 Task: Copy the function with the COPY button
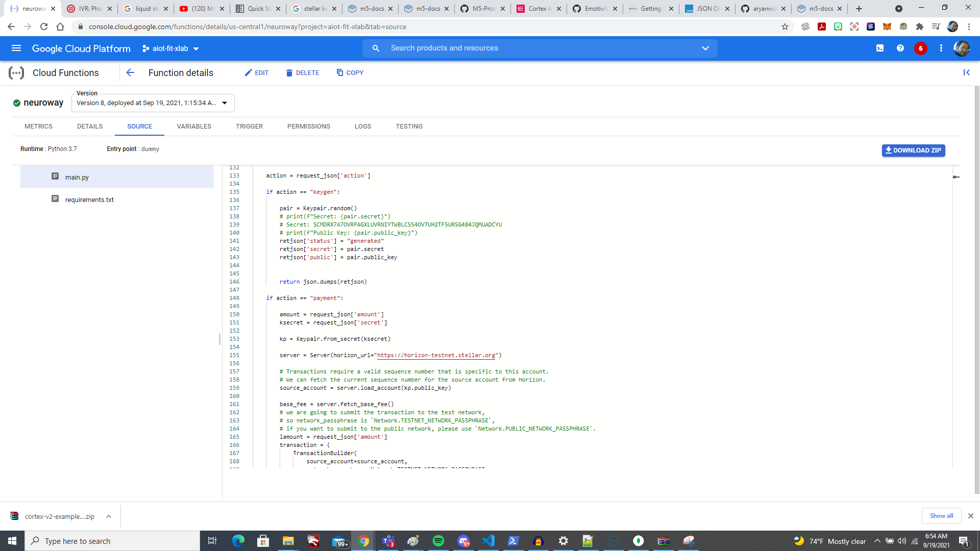pyautogui.click(x=350, y=72)
